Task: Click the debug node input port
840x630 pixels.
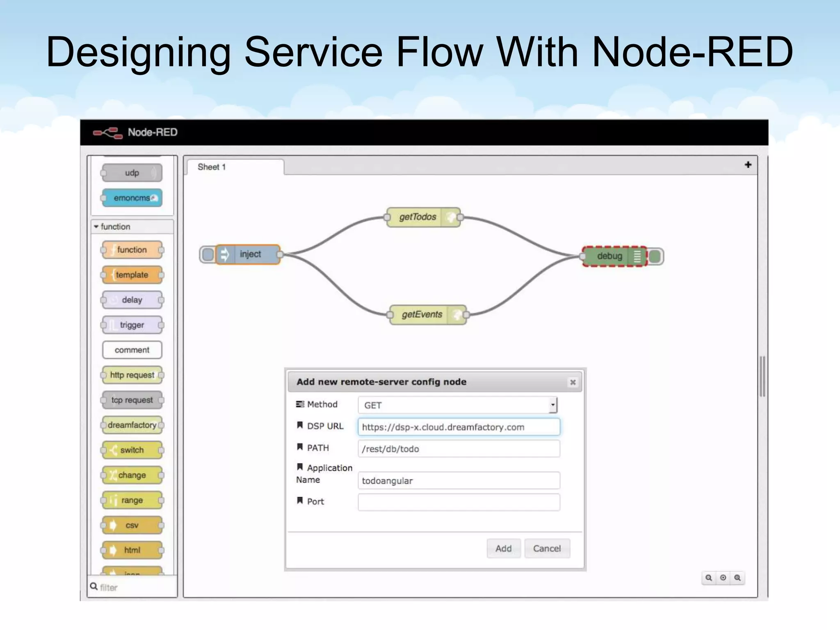Action: tap(582, 256)
